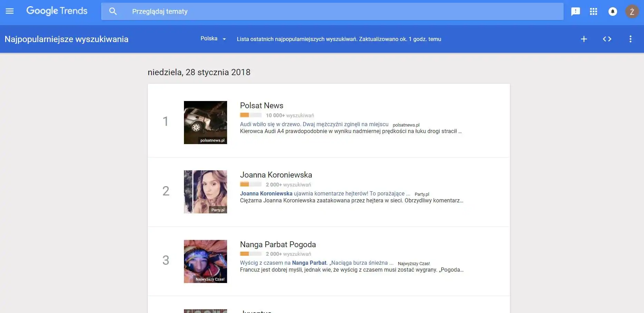The width and height of the screenshot is (644, 313).
Task: Click the search magnifier icon
Action: (x=113, y=11)
